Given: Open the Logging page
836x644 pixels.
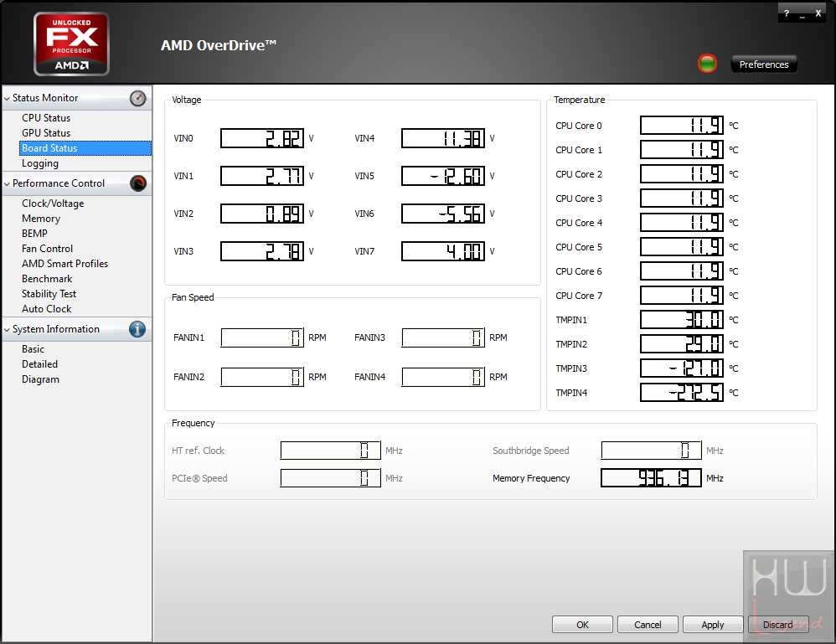Looking at the screenshot, I should pyautogui.click(x=40, y=163).
